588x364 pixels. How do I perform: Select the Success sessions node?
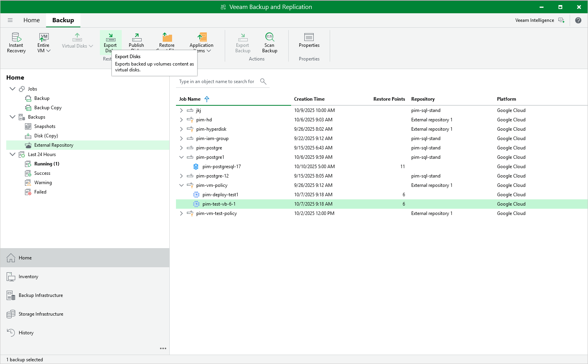[42, 173]
